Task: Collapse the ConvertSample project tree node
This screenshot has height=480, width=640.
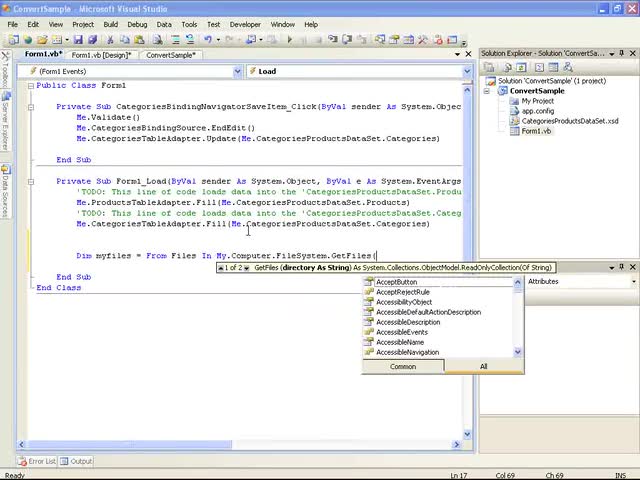Action: (487, 91)
